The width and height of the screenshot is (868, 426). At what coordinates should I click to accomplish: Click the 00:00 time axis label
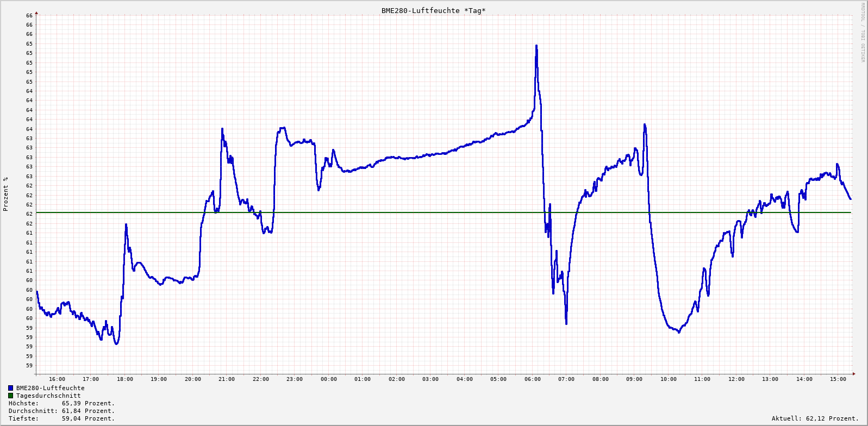pyautogui.click(x=329, y=379)
